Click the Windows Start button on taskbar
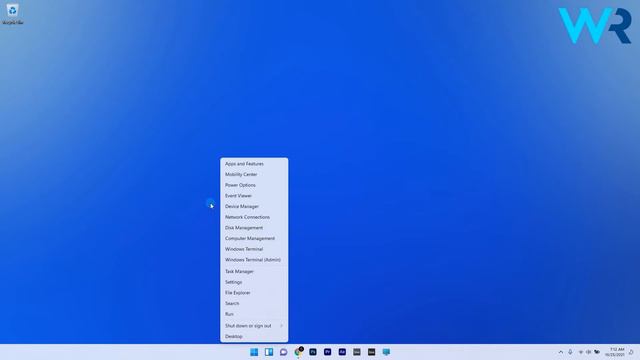The width and height of the screenshot is (640, 360). click(x=254, y=352)
